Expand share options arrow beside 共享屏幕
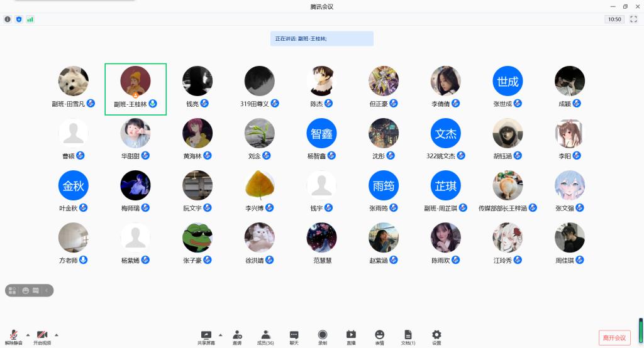 click(219, 335)
